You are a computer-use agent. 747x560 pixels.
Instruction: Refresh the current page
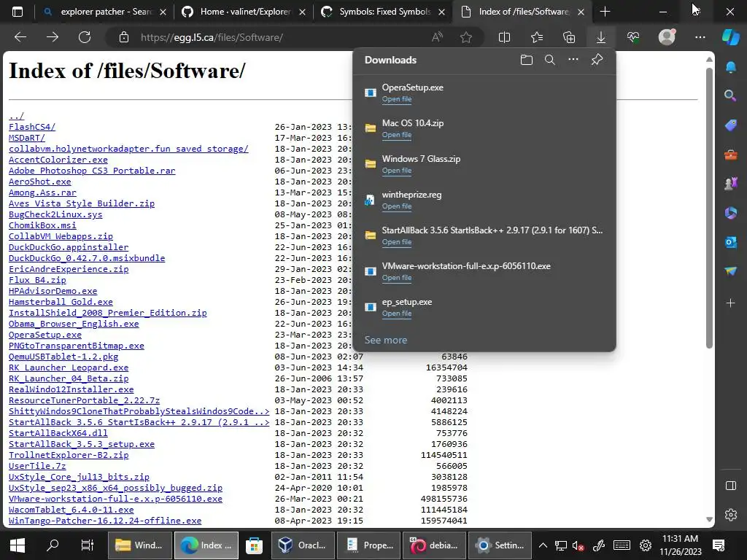pyautogui.click(x=85, y=37)
